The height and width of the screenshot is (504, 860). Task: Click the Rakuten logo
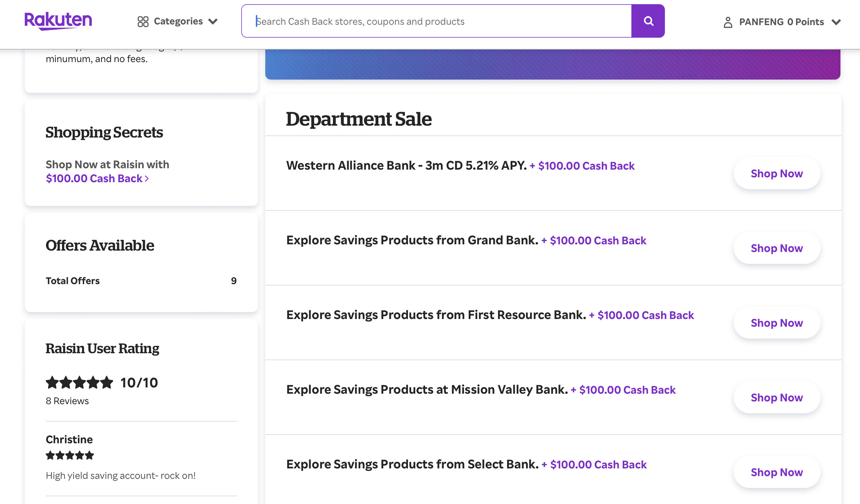tap(58, 21)
